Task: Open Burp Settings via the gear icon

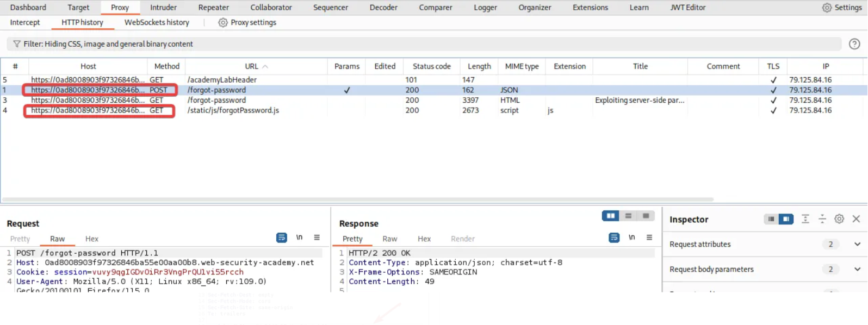Action: point(827,8)
